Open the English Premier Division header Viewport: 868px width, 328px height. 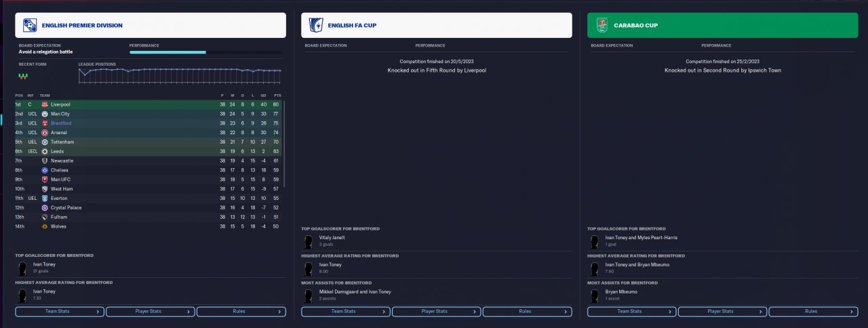[151, 26]
